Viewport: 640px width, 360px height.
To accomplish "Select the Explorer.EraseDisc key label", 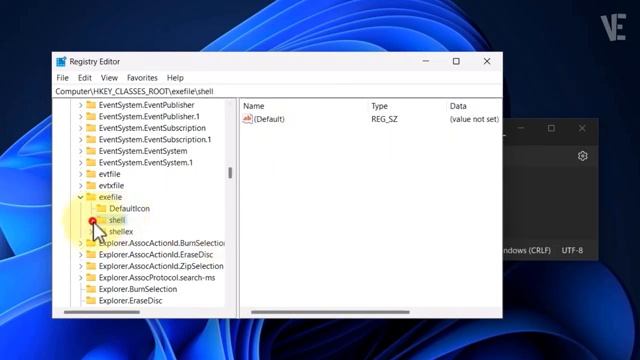I will (x=131, y=300).
